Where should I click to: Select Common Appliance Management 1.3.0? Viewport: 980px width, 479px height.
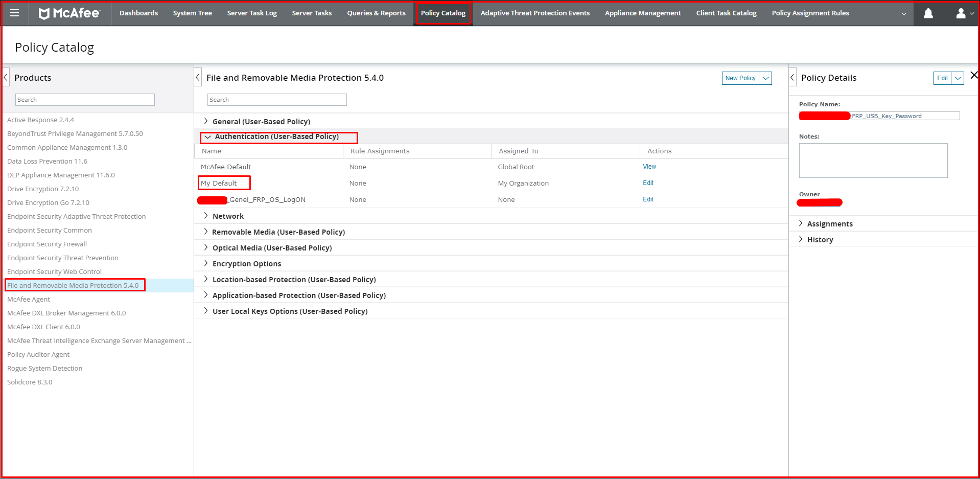click(x=67, y=147)
